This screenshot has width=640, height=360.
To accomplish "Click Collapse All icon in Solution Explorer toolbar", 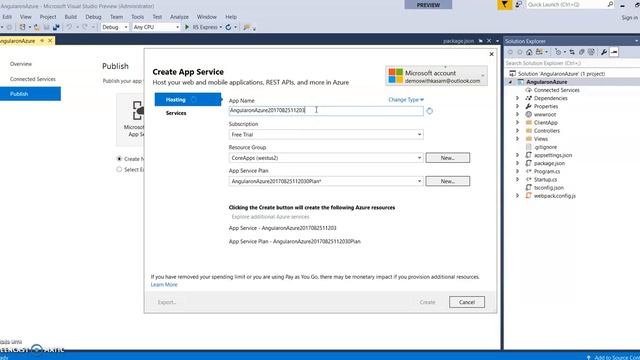I will [581, 52].
